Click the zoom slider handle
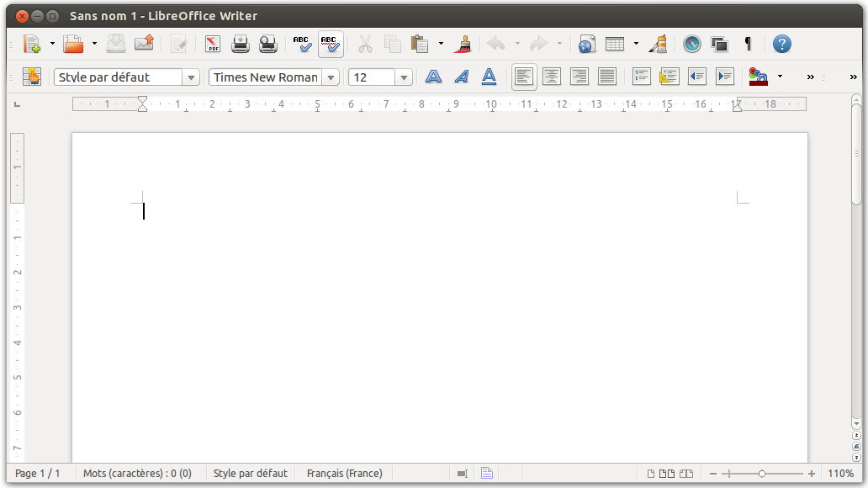This screenshot has width=868, height=488. click(x=762, y=474)
